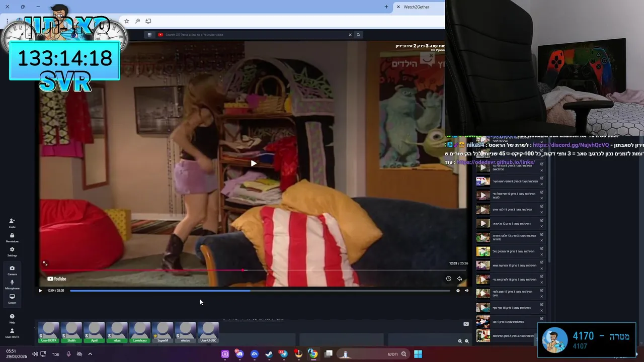Select Shalih user avatar
Image resolution: width=644 pixels, height=362 pixels.
[71, 333]
